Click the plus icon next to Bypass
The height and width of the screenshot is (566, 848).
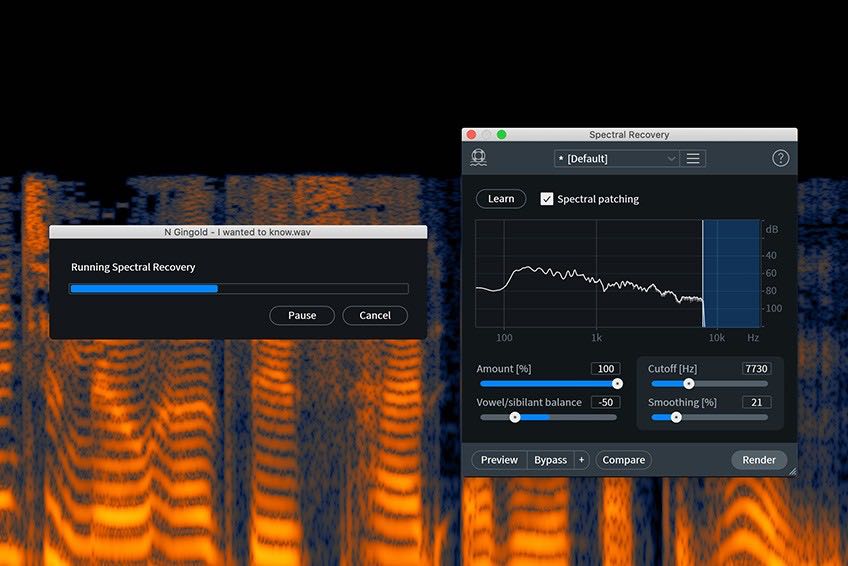581,460
